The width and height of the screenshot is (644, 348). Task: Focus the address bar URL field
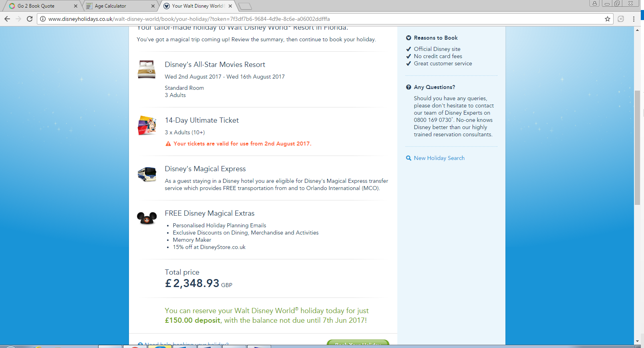pyautogui.click(x=324, y=19)
